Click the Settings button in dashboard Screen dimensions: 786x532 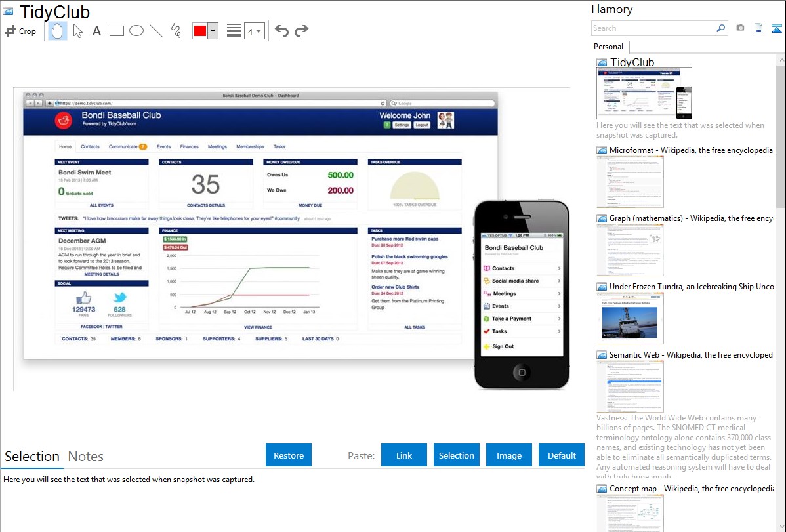point(402,125)
